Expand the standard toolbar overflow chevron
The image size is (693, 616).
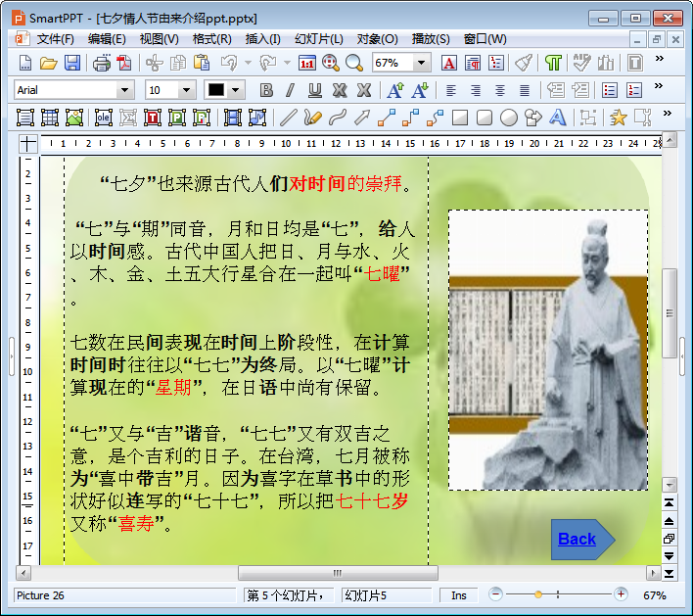pyautogui.click(x=660, y=59)
